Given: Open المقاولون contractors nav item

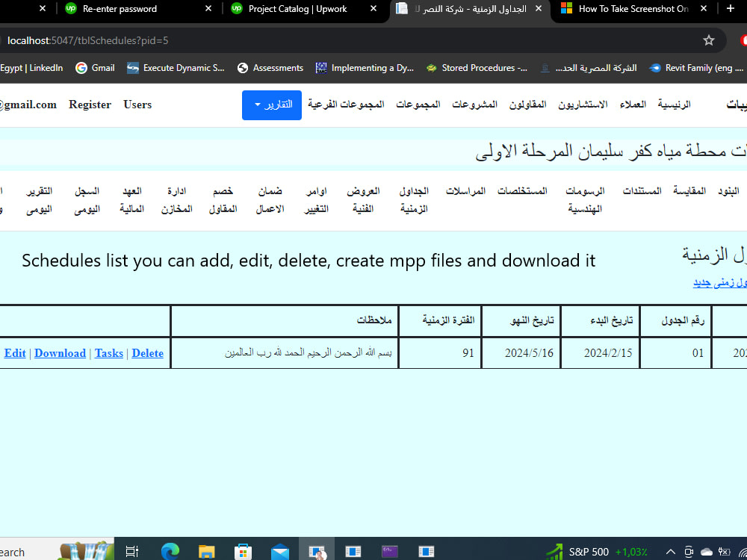Looking at the screenshot, I should [x=528, y=105].
